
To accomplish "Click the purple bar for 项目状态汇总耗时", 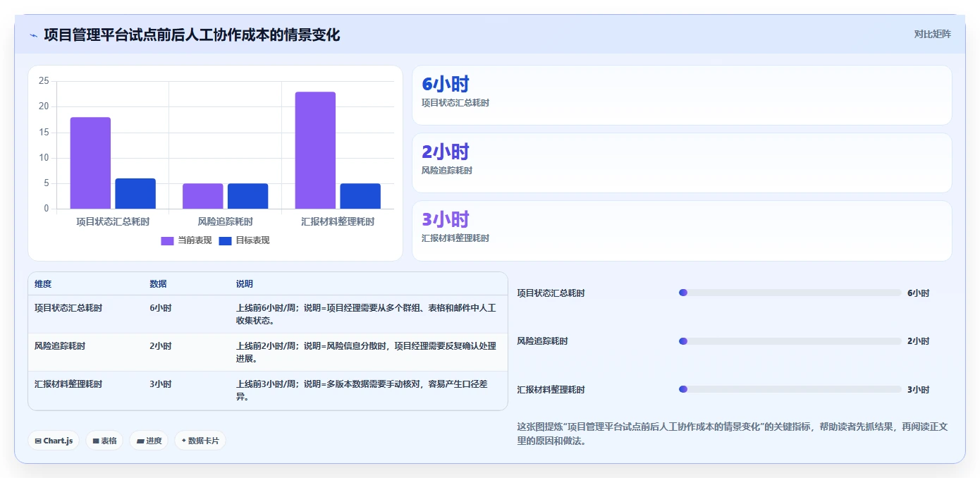I will (x=90, y=163).
